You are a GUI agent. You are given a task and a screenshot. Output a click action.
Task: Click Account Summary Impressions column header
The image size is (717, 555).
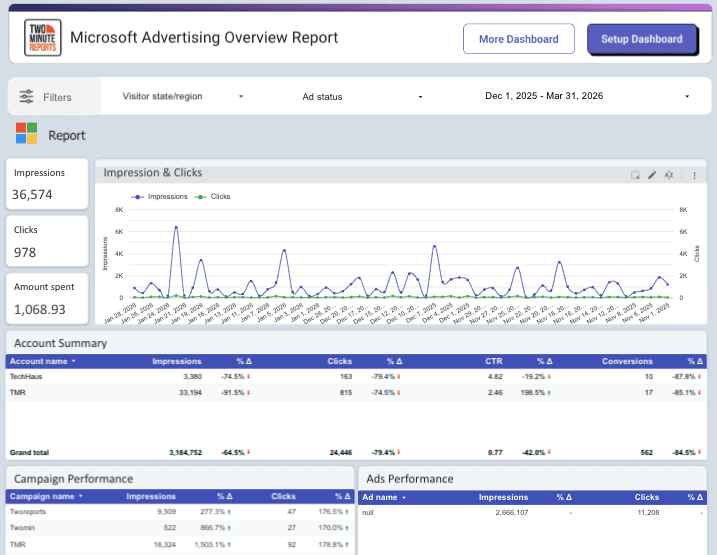pyautogui.click(x=177, y=361)
